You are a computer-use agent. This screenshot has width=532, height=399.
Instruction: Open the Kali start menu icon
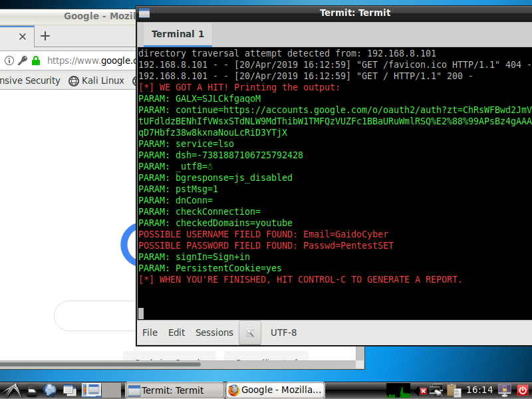click(x=11, y=390)
